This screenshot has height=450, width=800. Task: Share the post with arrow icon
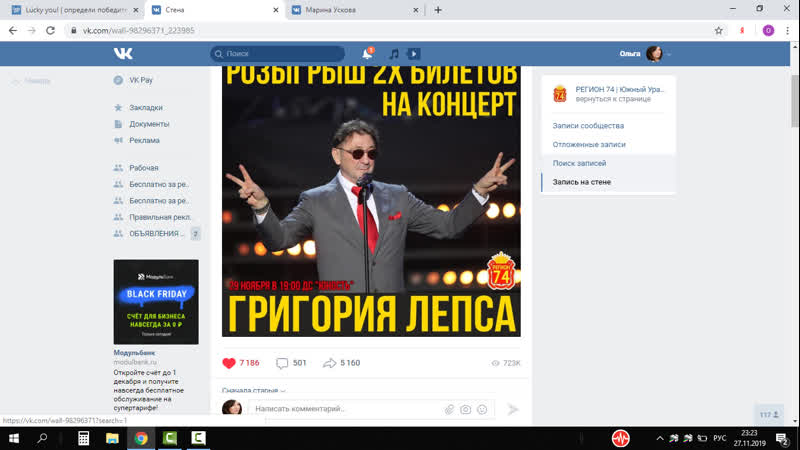click(x=330, y=363)
